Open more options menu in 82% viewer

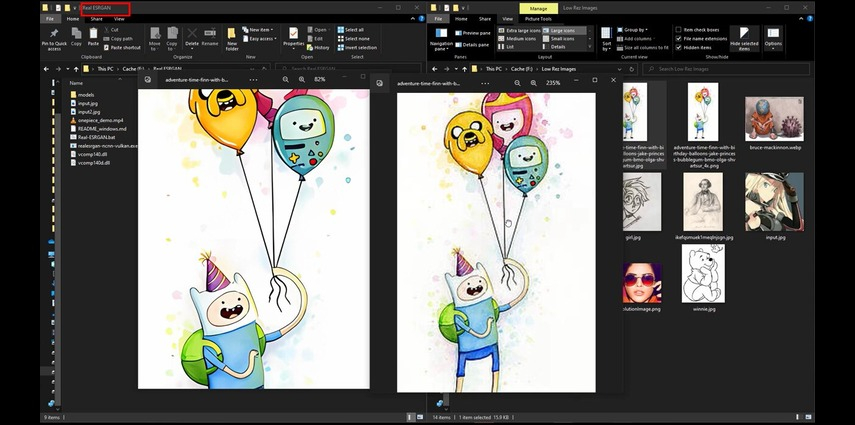coord(254,80)
